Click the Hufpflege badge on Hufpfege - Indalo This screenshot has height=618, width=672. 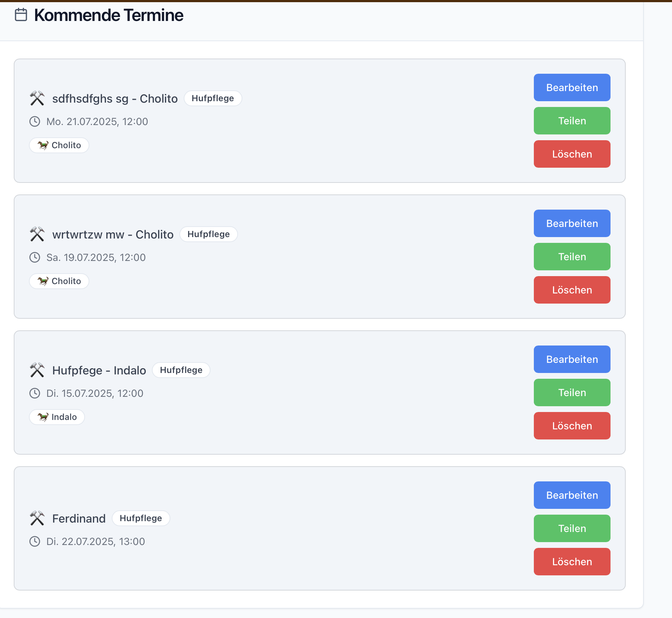click(181, 370)
